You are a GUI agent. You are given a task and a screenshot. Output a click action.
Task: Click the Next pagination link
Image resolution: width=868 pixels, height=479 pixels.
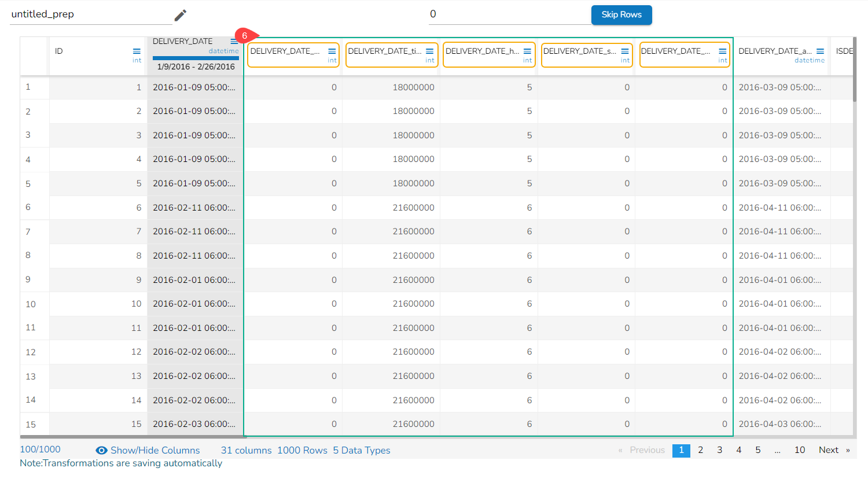tap(828, 450)
